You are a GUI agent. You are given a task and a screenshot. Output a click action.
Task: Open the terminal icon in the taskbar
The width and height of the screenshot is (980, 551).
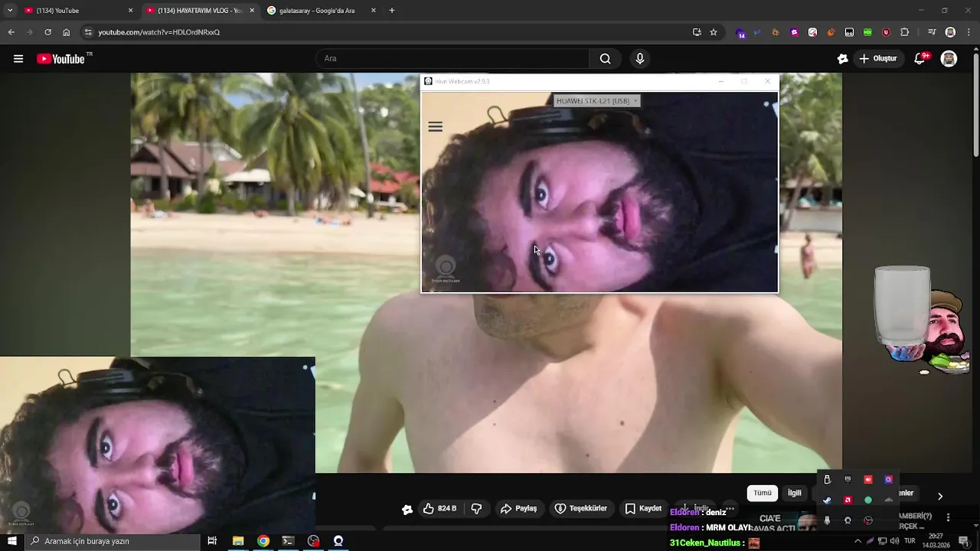[288, 541]
